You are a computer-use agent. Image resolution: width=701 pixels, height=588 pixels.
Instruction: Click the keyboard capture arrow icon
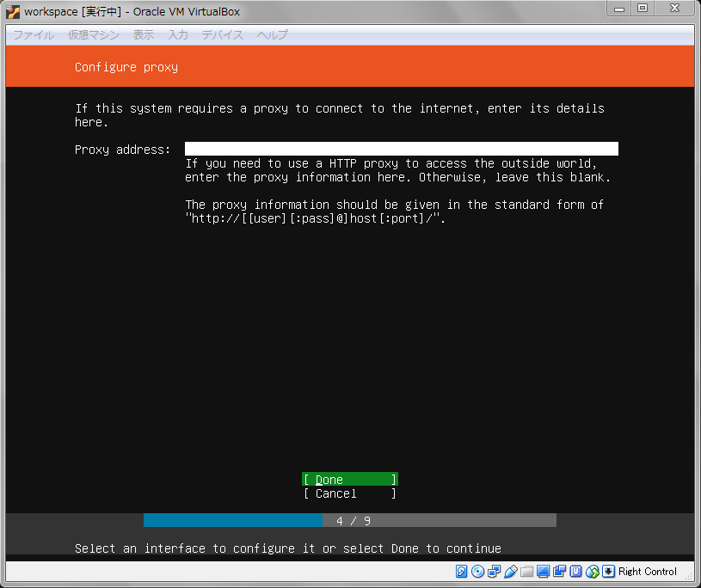click(x=608, y=572)
